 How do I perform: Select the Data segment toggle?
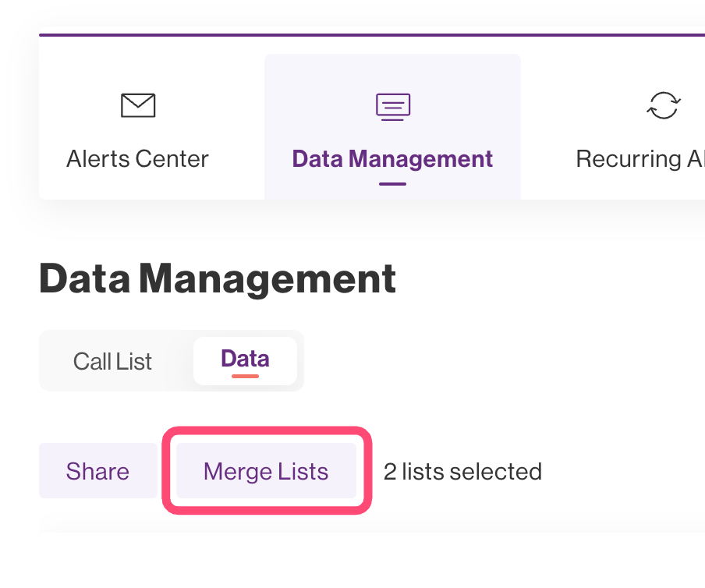coord(245,359)
